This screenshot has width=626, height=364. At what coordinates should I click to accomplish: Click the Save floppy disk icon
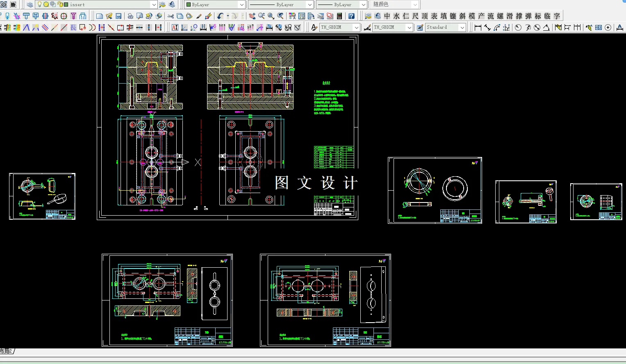pyautogui.click(x=118, y=16)
